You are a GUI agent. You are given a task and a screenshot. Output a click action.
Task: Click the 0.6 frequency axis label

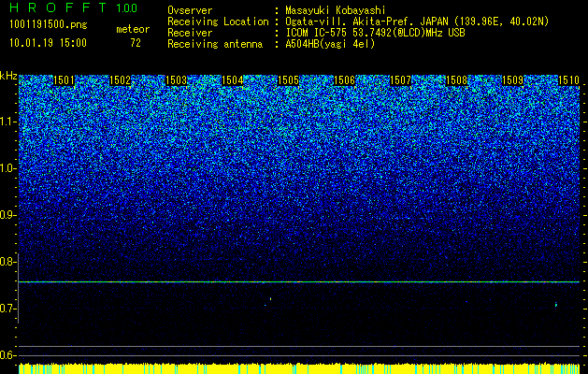7,355
